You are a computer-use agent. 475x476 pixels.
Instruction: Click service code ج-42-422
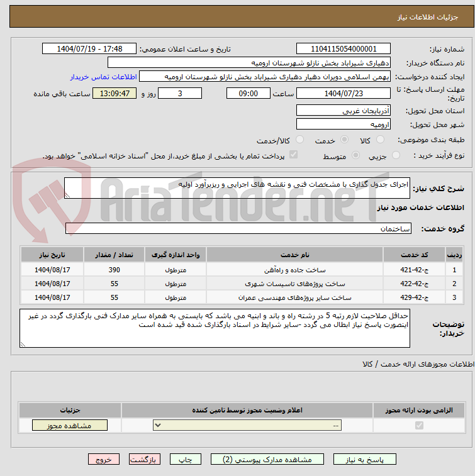click(x=414, y=284)
